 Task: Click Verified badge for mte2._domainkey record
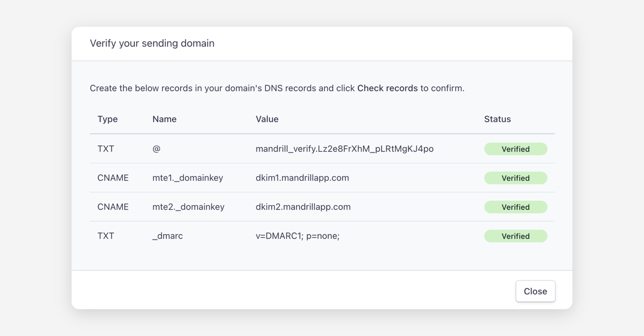click(515, 207)
